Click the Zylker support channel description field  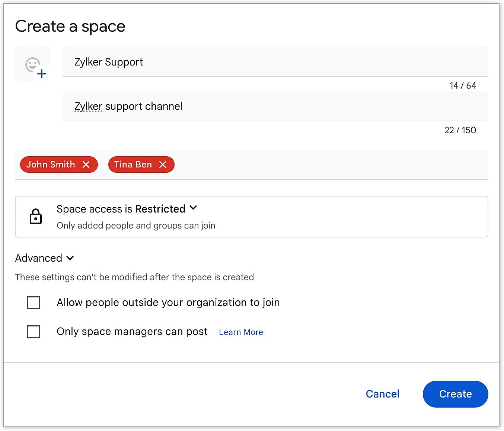(275, 106)
